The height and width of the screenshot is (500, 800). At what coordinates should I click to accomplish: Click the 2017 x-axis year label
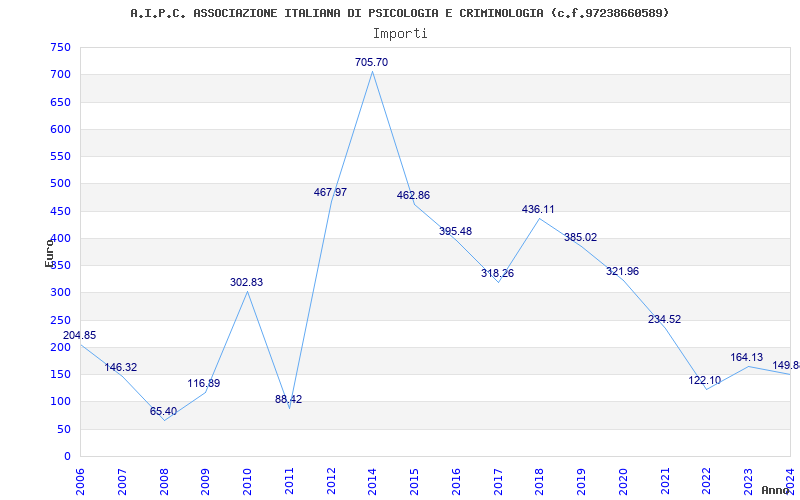[x=498, y=482]
